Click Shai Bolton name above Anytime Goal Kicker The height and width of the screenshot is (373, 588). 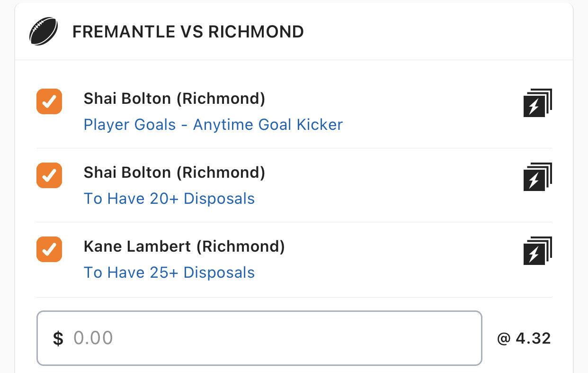click(127, 99)
